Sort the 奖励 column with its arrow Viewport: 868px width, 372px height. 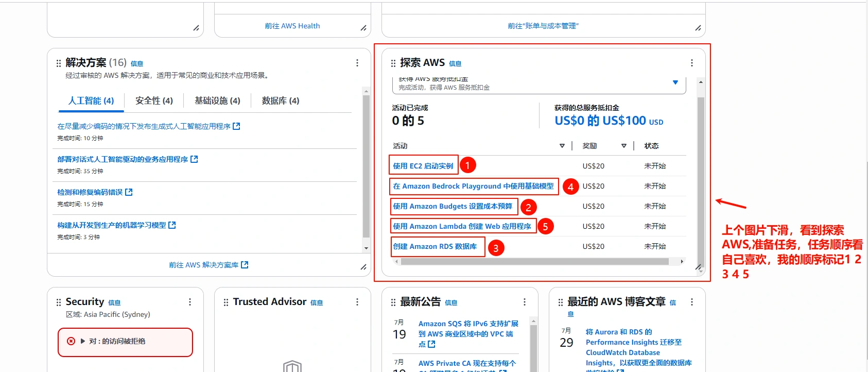tap(623, 146)
